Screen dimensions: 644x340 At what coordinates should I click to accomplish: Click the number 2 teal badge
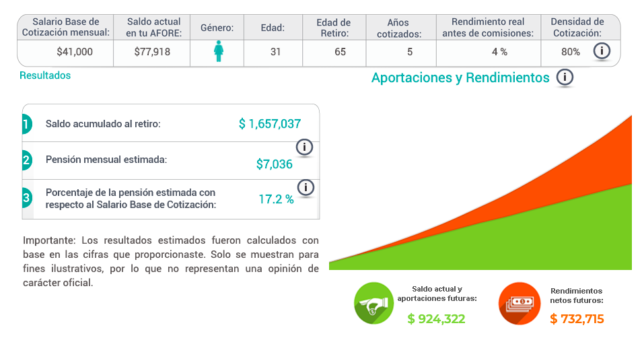click(x=27, y=160)
